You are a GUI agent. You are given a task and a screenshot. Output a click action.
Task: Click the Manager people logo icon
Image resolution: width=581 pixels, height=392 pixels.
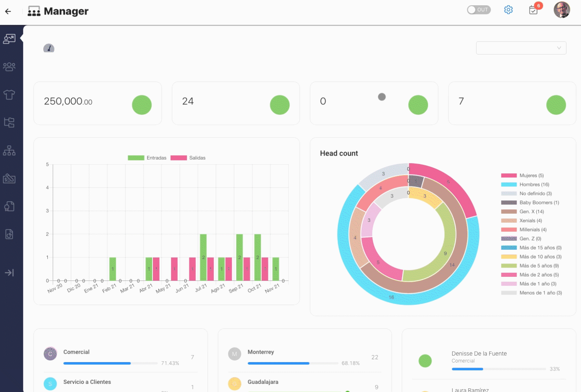coord(34,11)
